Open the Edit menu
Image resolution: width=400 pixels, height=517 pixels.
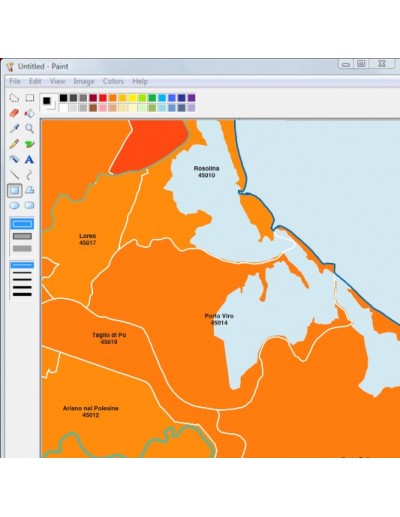pyautogui.click(x=35, y=81)
